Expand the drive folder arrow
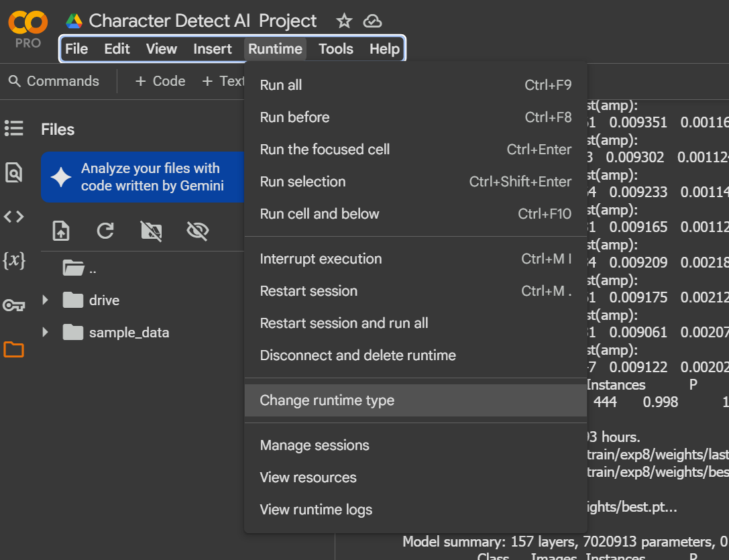This screenshot has height=560, width=729. tap(45, 300)
